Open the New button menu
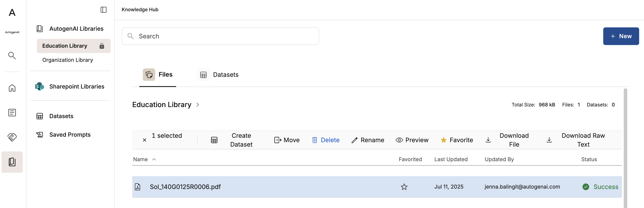Viewport: 644px width, 208px height. point(621,36)
